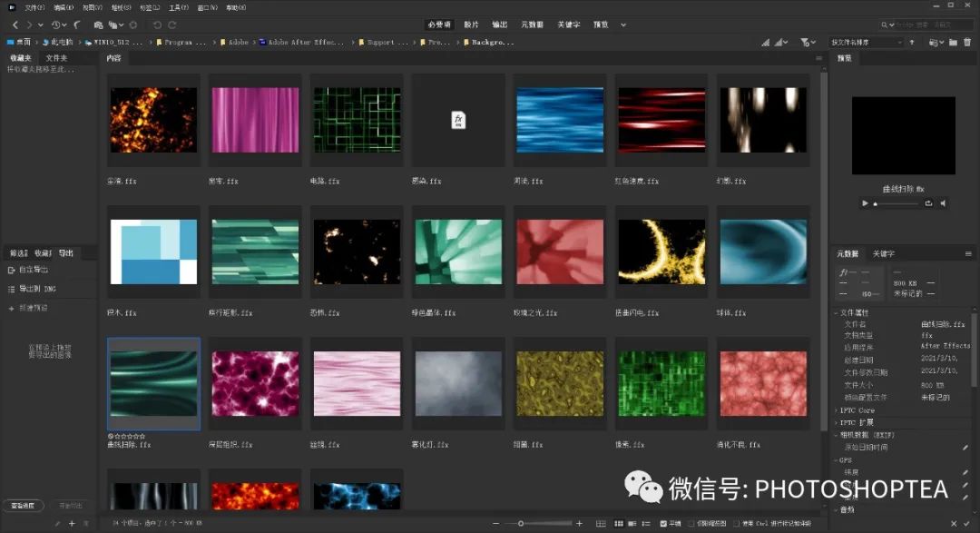Rotate clockwise icon in toolbar
Screen dimensions: 980x533
tap(171, 25)
